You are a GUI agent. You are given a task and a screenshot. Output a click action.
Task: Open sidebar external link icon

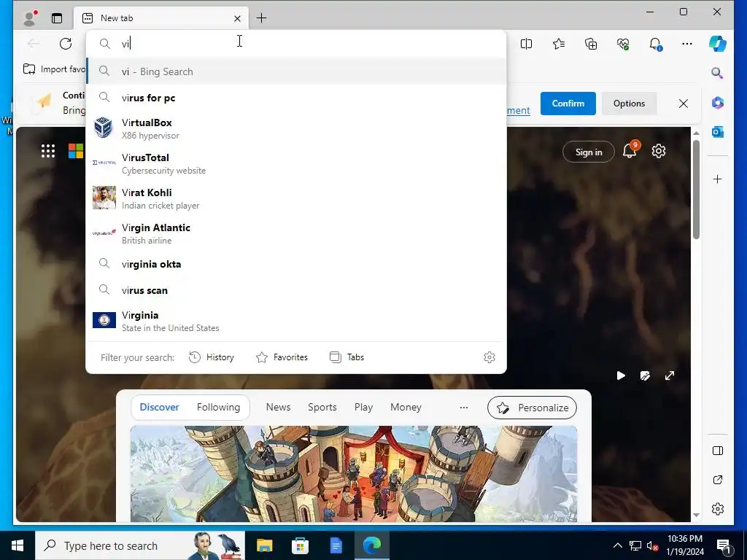tap(718, 480)
